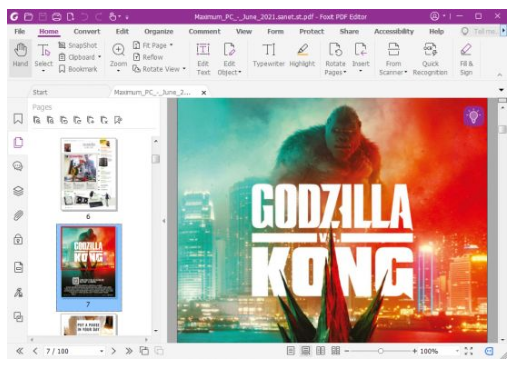Open the Security side panel
The height and width of the screenshot is (367, 514).
click(18, 239)
